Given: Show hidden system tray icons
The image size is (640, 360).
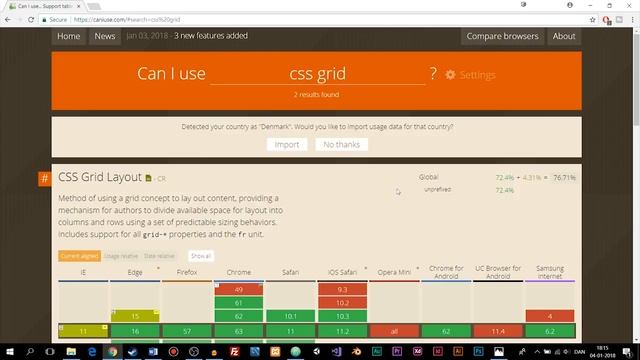Looking at the screenshot, I should [x=537, y=352].
